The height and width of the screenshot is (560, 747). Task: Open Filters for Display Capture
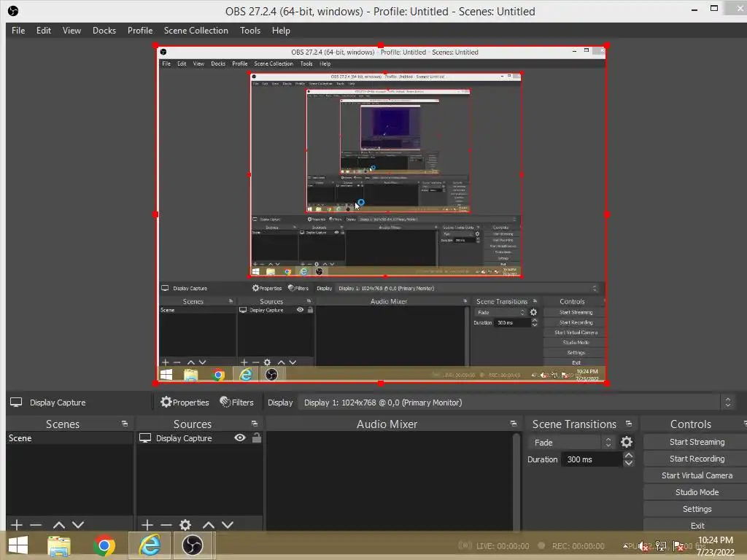237,402
